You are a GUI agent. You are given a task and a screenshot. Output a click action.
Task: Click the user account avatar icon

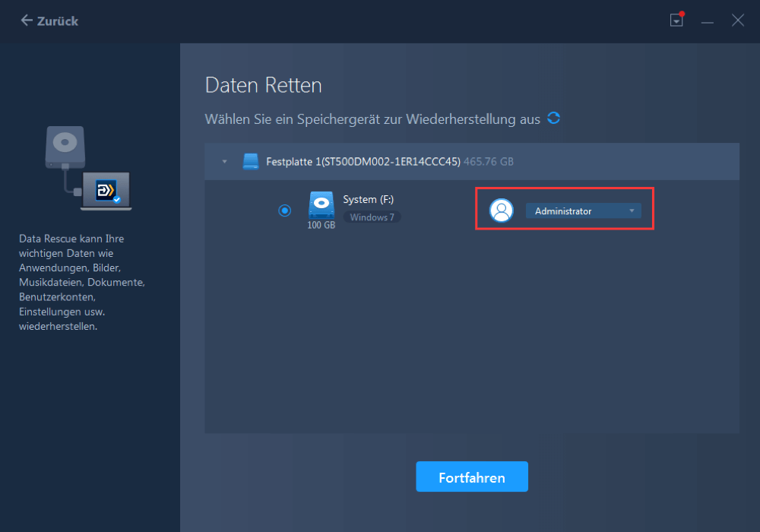pos(501,211)
